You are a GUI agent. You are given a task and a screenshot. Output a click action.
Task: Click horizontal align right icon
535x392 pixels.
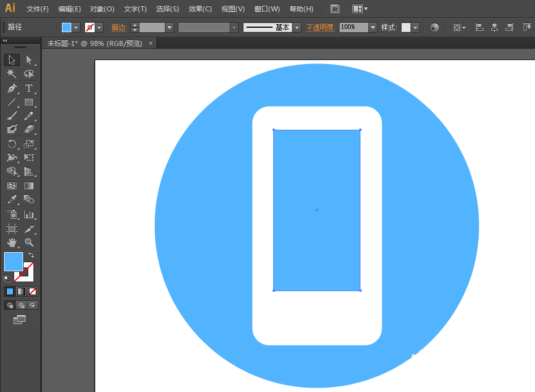[509, 27]
